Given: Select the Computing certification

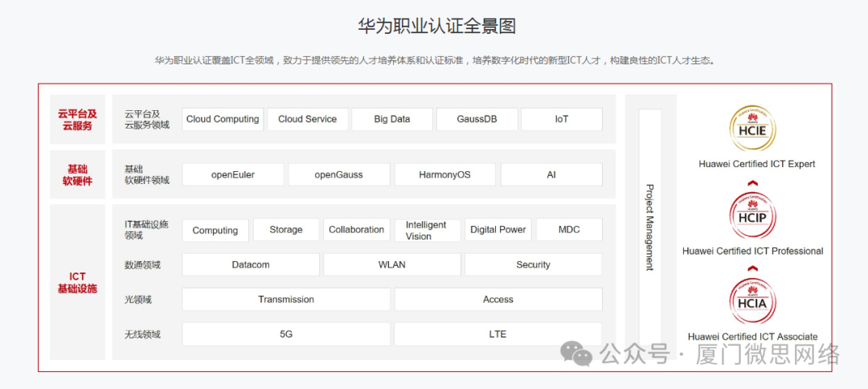Looking at the screenshot, I should pyautogui.click(x=215, y=230).
